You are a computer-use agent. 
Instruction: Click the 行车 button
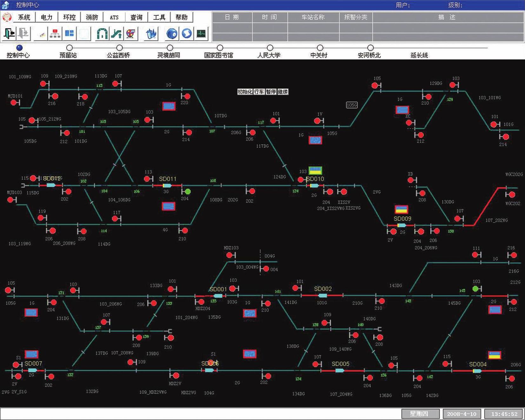coord(259,92)
